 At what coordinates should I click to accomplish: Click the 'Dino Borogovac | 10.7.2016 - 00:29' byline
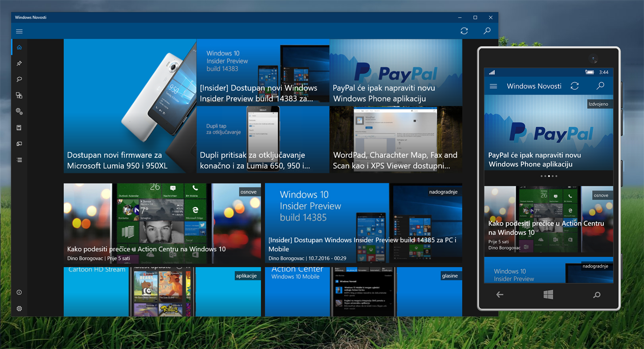(x=307, y=259)
